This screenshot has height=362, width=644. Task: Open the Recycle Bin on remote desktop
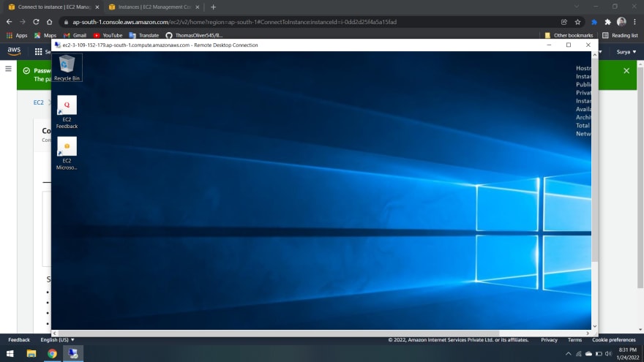pos(67,68)
